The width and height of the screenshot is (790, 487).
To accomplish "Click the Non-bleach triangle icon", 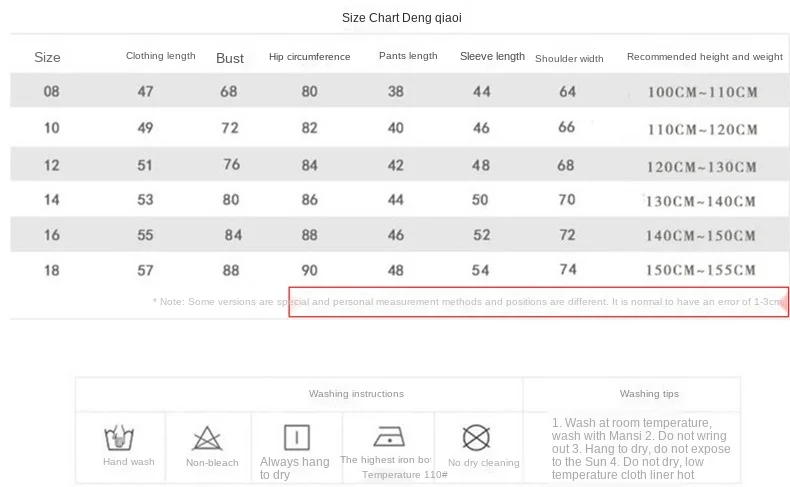I will 207,438.
